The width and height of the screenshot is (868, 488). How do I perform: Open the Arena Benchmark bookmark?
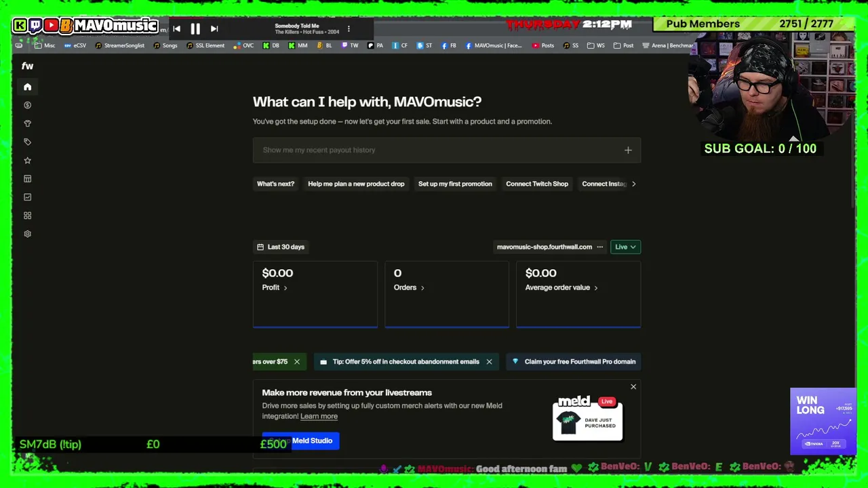(667, 45)
